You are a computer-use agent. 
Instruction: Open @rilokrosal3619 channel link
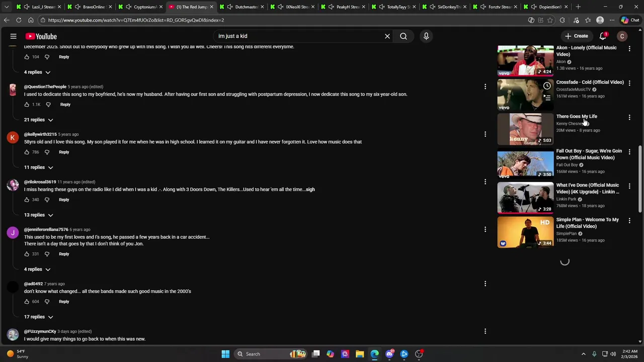(40, 182)
